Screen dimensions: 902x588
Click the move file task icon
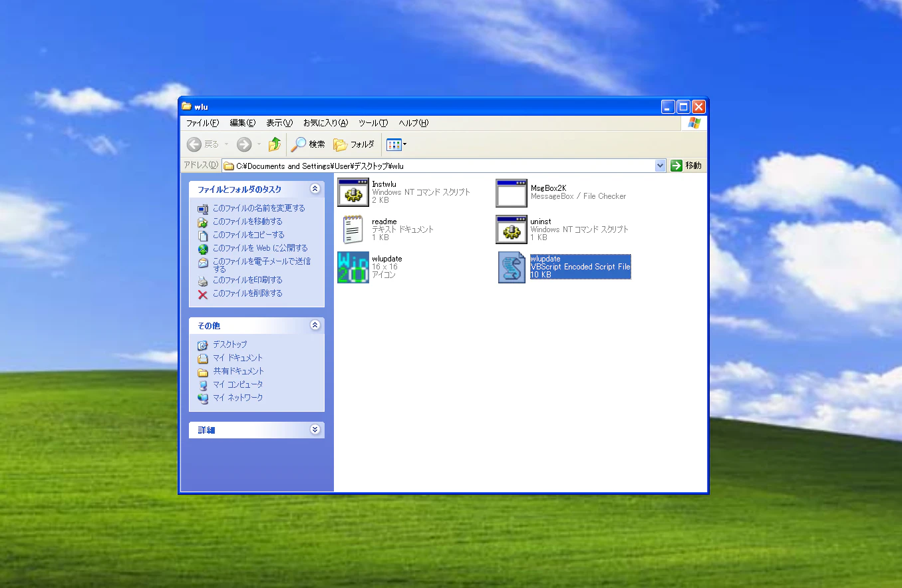[x=203, y=221]
